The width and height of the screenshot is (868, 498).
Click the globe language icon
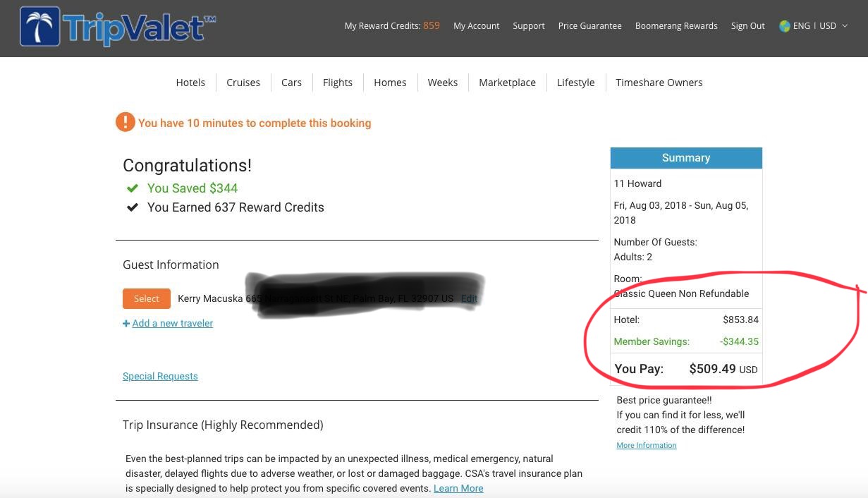(x=784, y=26)
